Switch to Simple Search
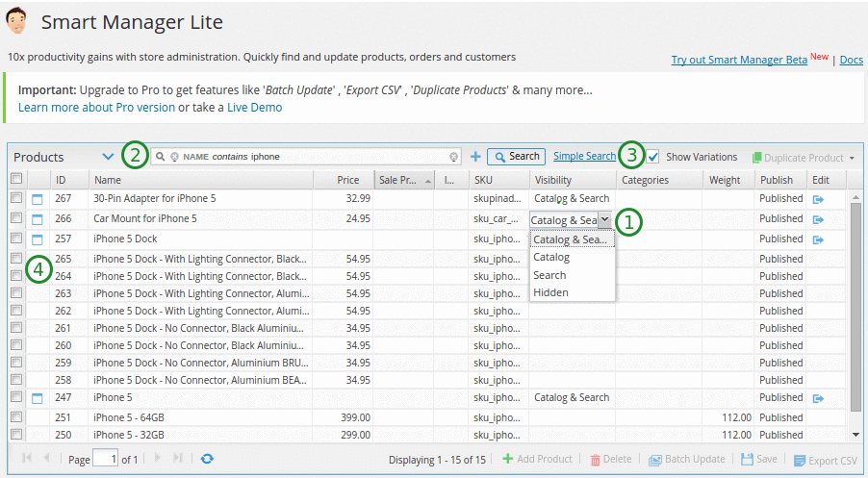 tap(584, 156)
